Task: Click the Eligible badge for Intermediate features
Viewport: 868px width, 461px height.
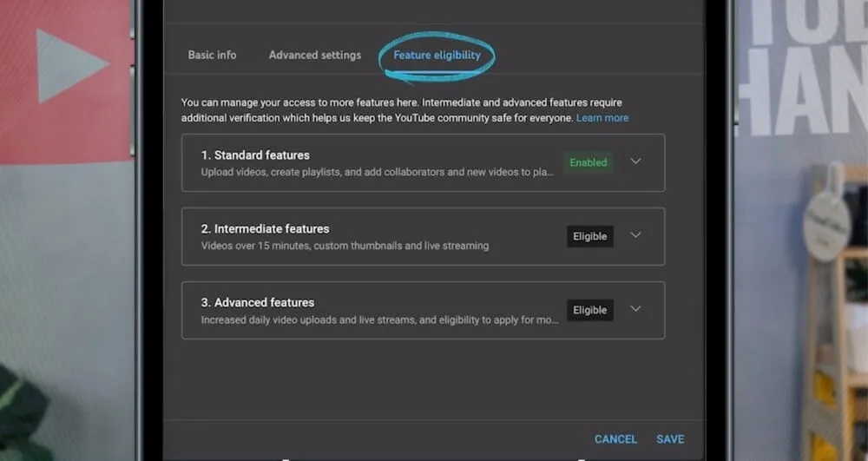Action: 589,236
